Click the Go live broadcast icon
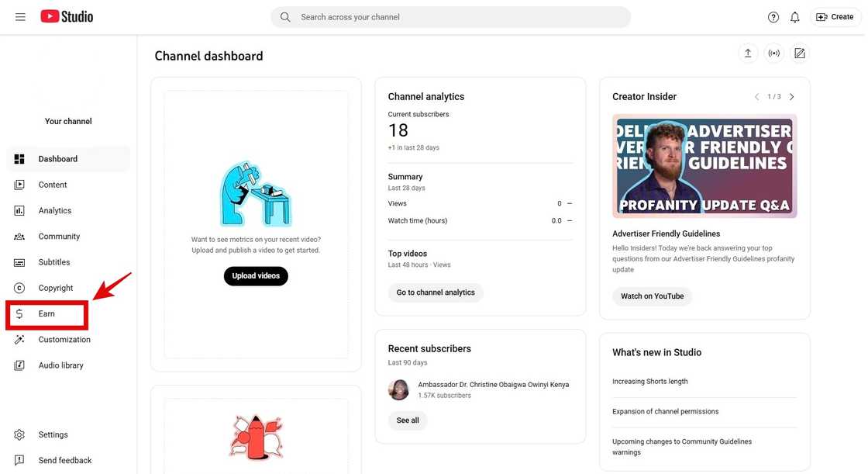Screen dimensions: 868x474 coord(773,54)
